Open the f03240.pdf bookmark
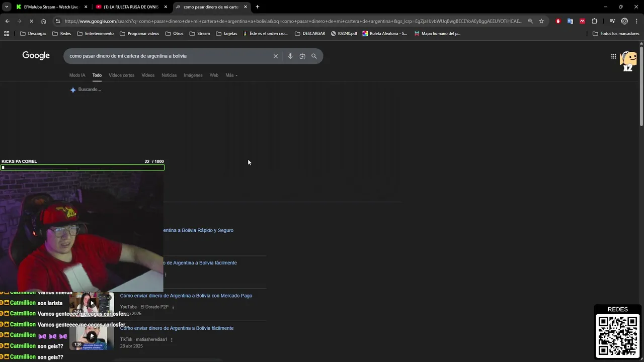The height and width of the screenshot is (362, 644). tap(344, 34)
